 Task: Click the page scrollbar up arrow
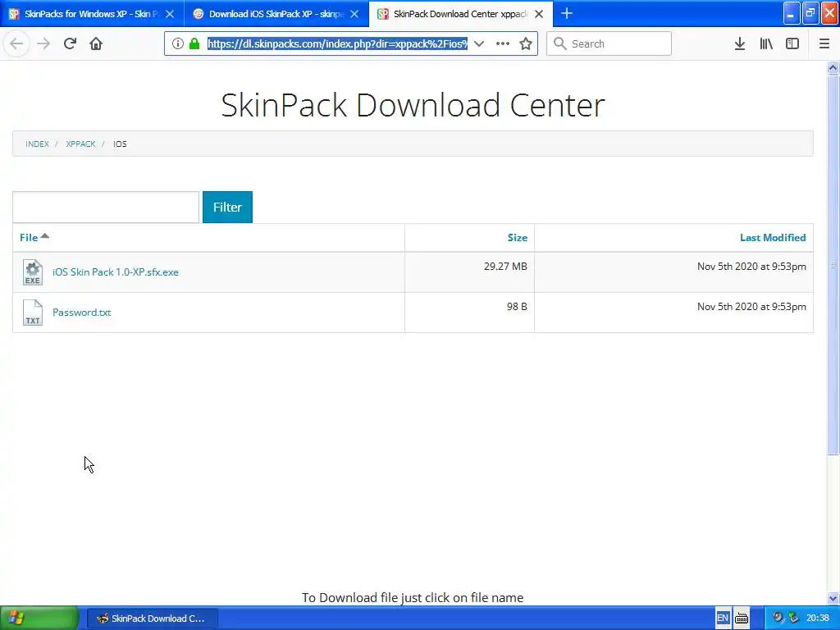click(833, 67)
